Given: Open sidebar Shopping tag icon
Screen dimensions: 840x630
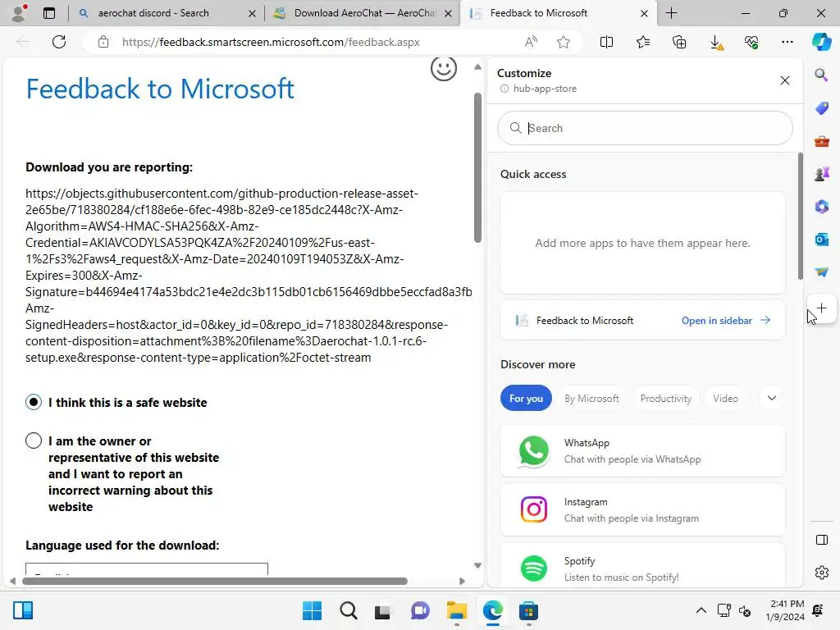Looking at the screenshot, I should (x=822, y=108).
